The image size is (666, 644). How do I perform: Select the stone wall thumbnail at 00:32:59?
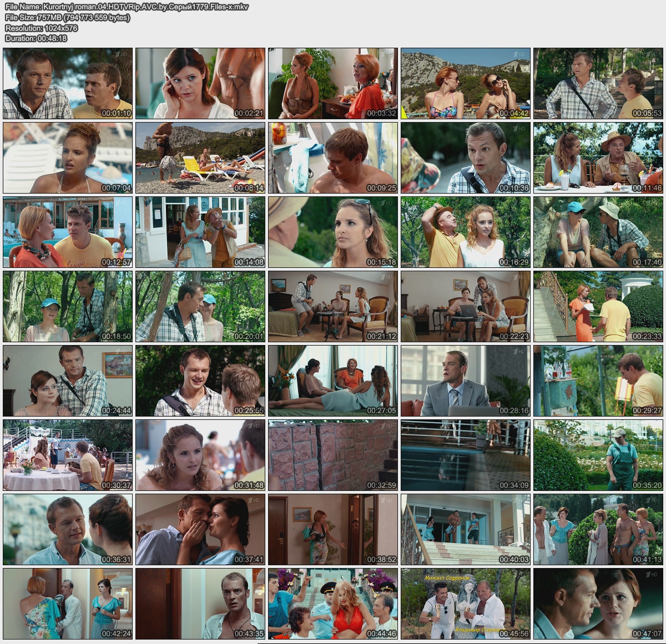tap(333, 455)
